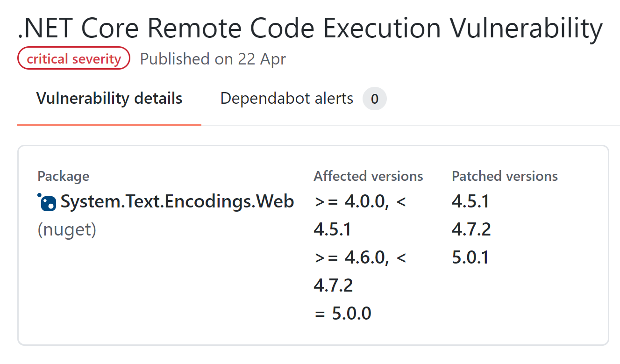
Task: Select patched version 4.7.2
Action: pos(471,229)
